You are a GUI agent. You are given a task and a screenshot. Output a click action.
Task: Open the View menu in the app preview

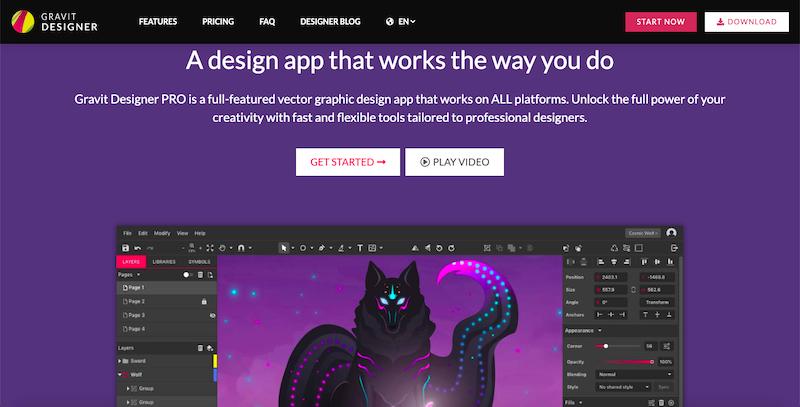183,233
